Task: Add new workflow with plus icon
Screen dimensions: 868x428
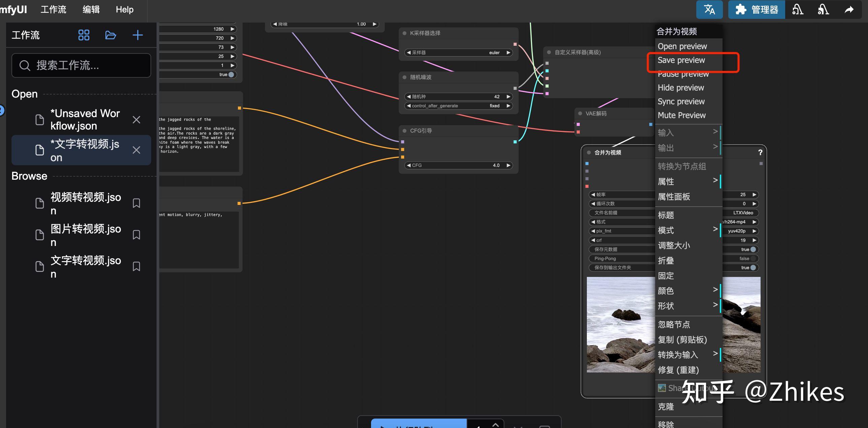Action: pos(137,35)
